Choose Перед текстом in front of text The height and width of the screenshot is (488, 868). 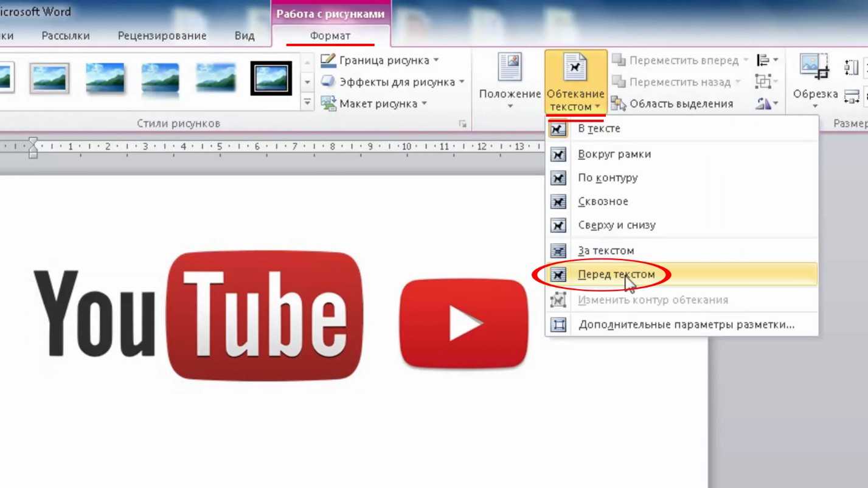coord(681,274)
